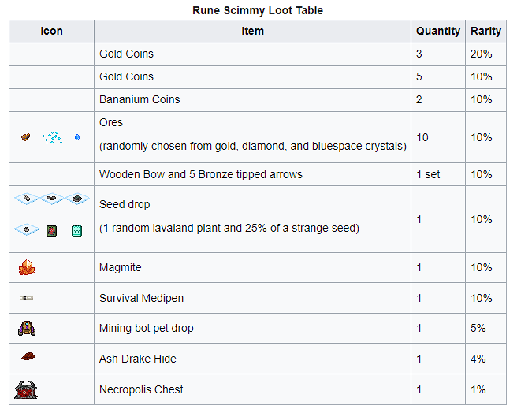The width and height of the screenshot is (532, 413).
Task: Click the Icon column header
Action: click(51, 32)
